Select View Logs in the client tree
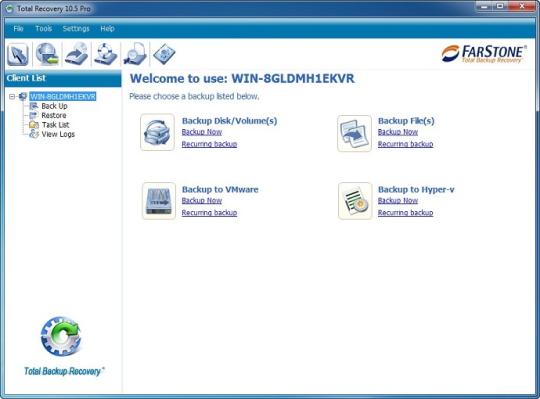This screenshot has height=399, width=540. pyautogui.click(x=58, y=134)
